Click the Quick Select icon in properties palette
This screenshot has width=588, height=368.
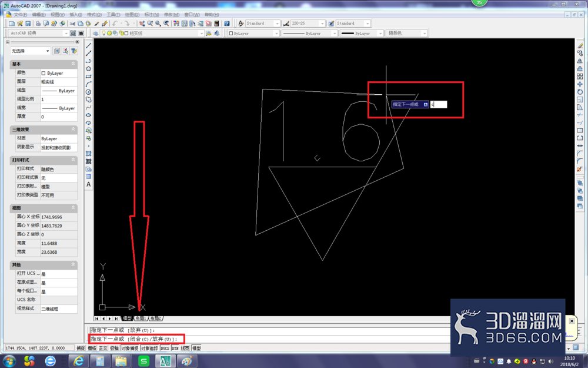74,51
